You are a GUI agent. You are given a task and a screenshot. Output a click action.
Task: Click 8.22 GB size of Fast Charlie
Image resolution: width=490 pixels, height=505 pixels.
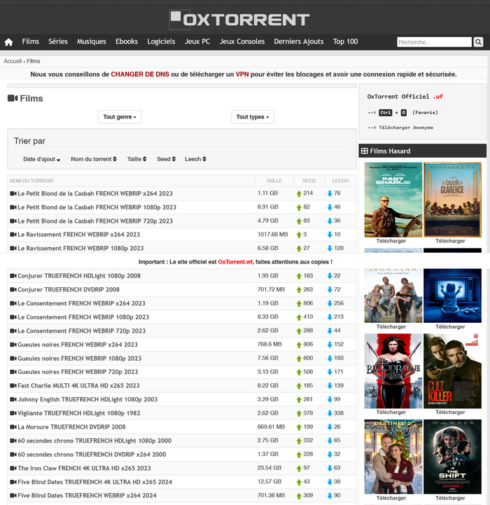[268, 386]
